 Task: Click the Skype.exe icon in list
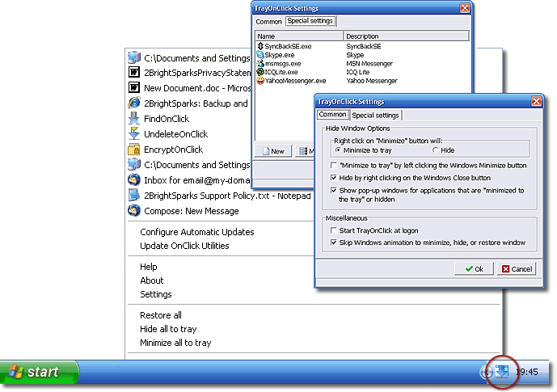(x=260, y=55)
